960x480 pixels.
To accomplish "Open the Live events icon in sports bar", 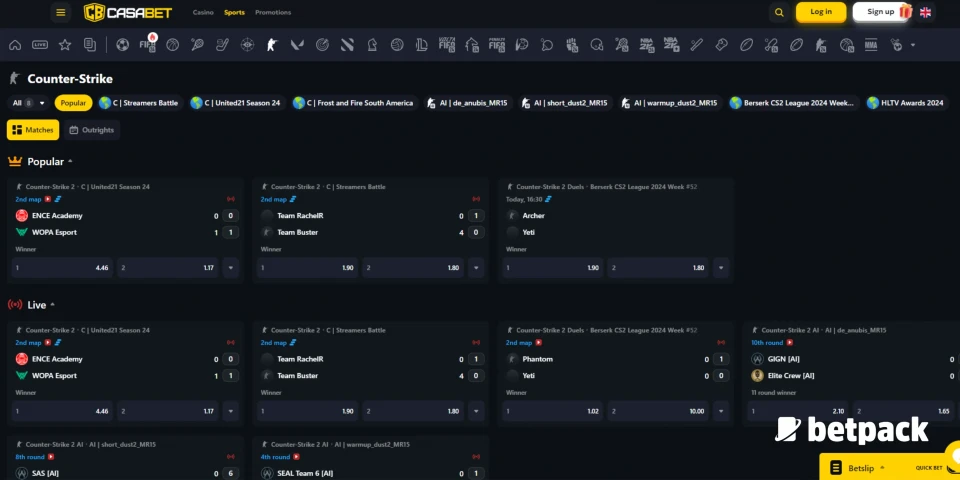I will (40, 45).
